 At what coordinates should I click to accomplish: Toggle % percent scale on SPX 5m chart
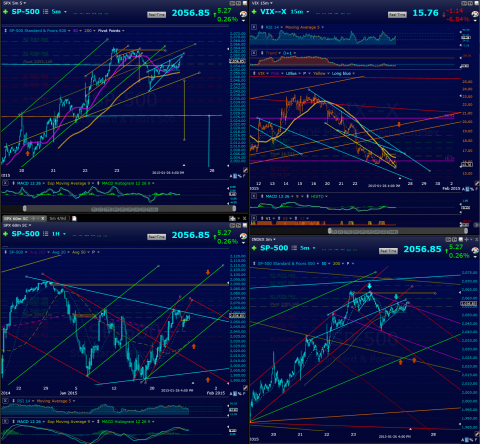[x=239, y=176]
